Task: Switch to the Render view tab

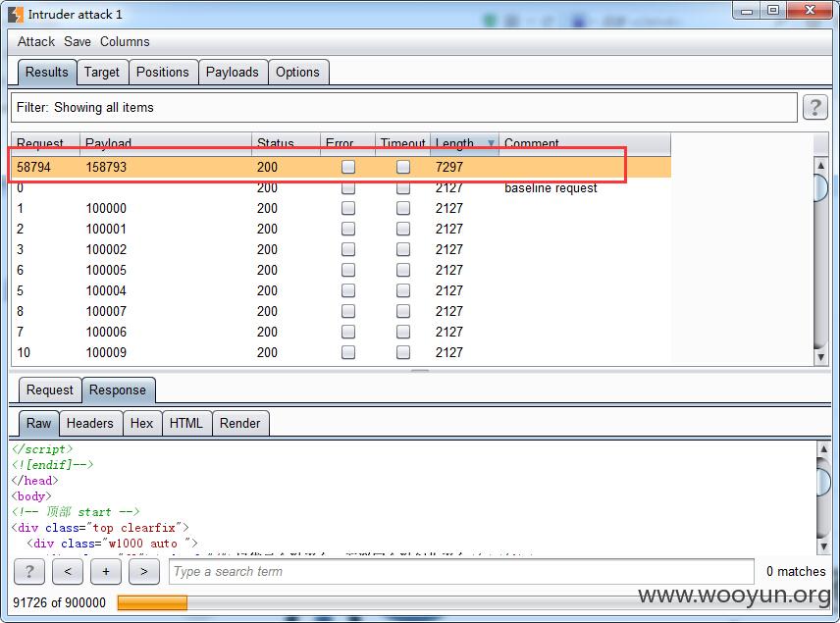Action: click(240, 423)
